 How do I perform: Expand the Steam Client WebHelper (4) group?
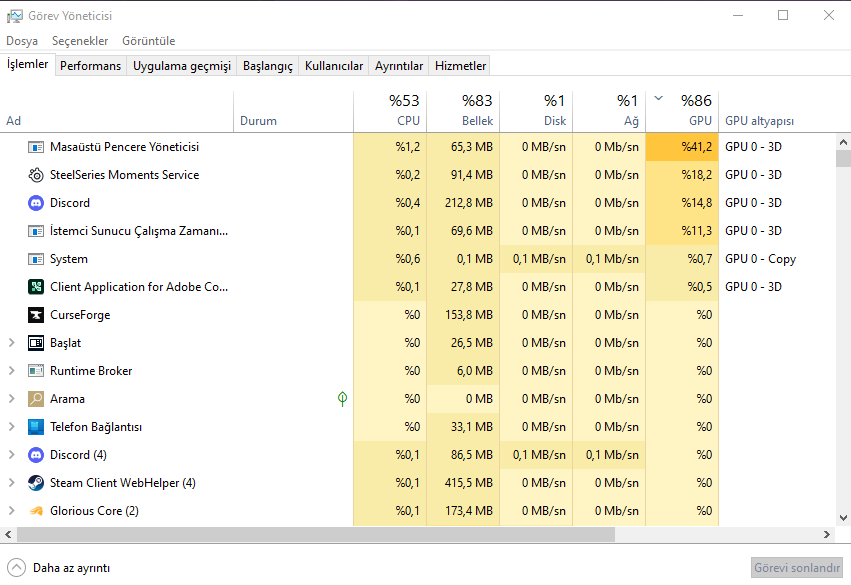click(11, 483)
